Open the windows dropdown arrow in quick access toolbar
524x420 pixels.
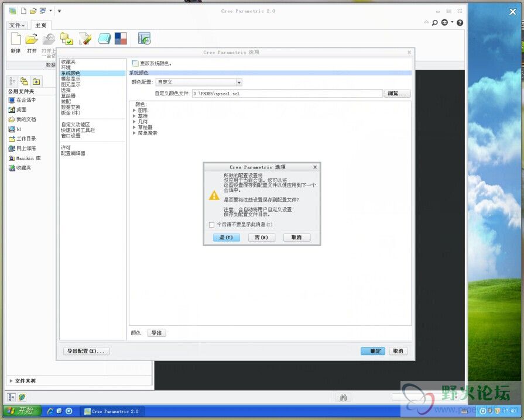(x=50, y=11)
